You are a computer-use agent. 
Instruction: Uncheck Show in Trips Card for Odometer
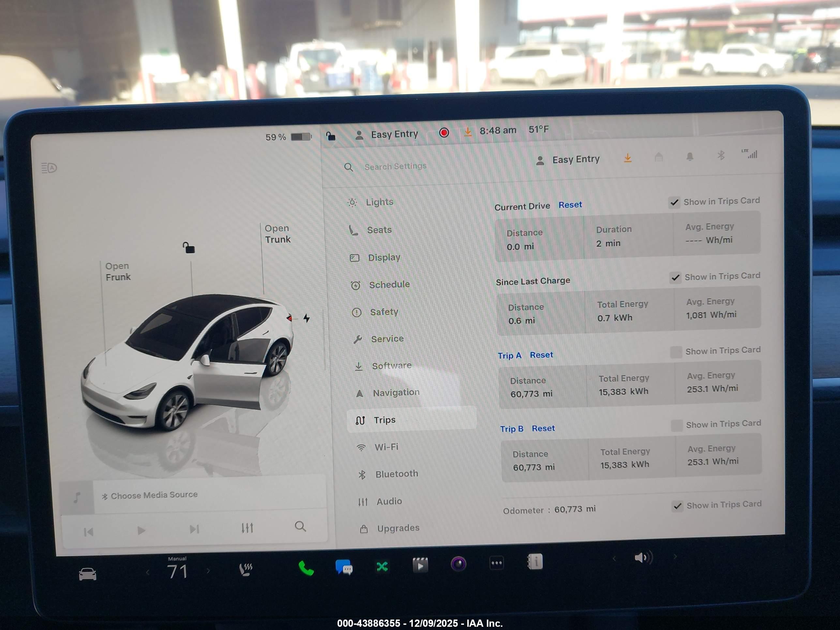pyautogui.click(x=678, y=506)
